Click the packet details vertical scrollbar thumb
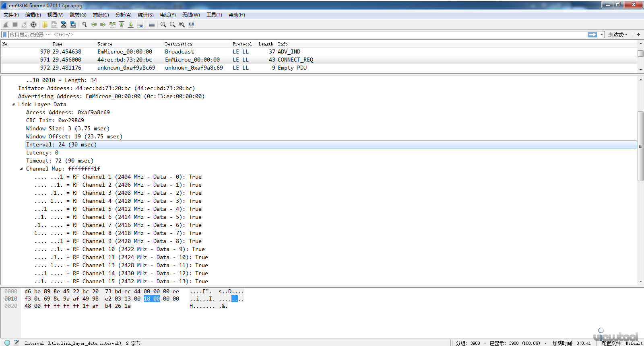 click(x=640, y=146)
